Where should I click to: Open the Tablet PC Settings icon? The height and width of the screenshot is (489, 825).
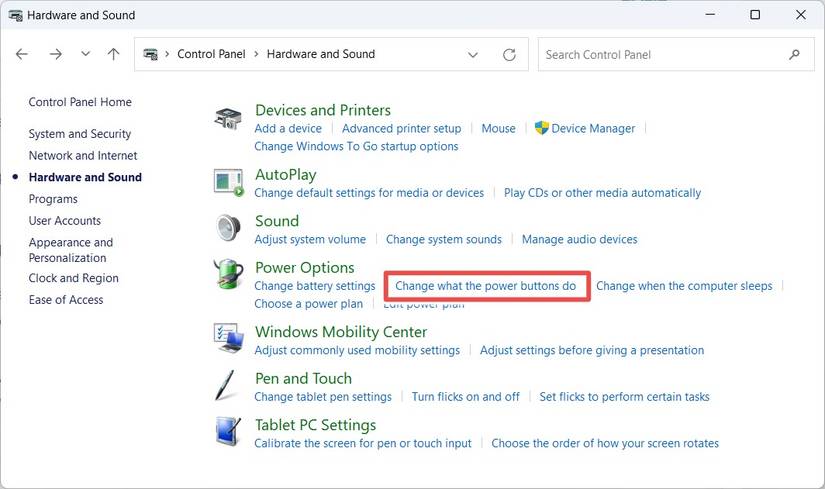(x=228, y=432)
